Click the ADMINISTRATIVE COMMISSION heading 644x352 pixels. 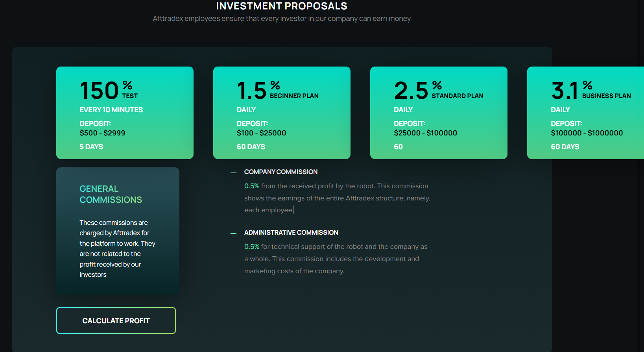coord(291,233)
